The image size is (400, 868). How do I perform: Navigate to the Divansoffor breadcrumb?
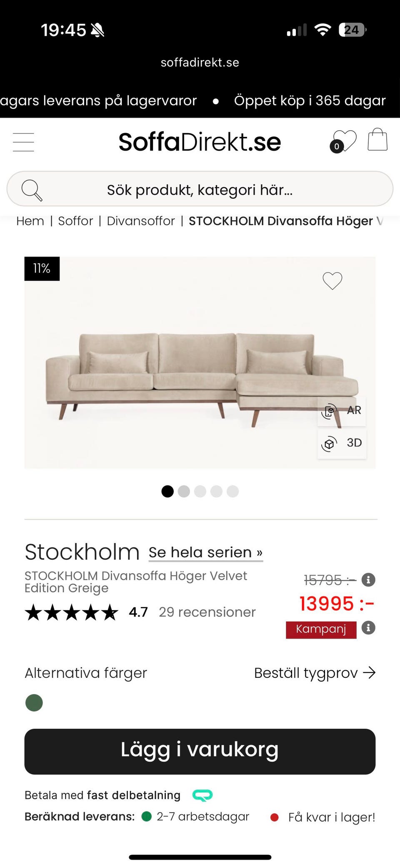click(141, 221)
